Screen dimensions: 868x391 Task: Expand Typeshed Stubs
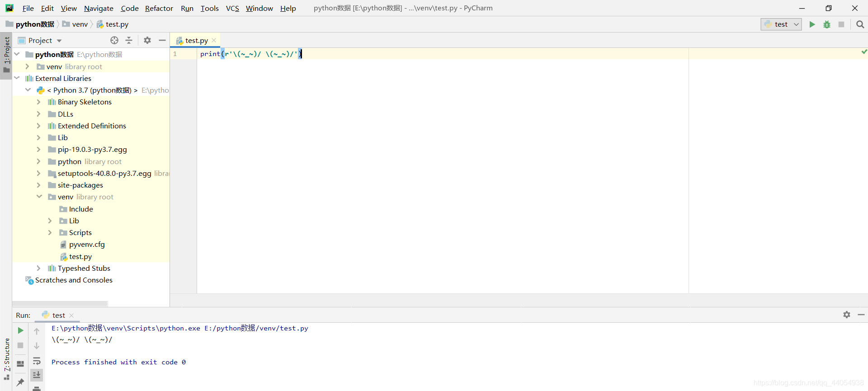click(39, 268)
